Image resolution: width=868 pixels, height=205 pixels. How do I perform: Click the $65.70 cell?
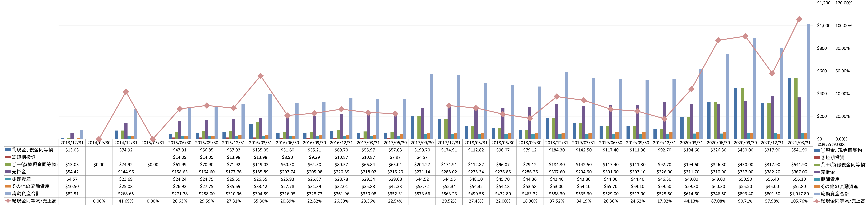[x=611, y=187]
